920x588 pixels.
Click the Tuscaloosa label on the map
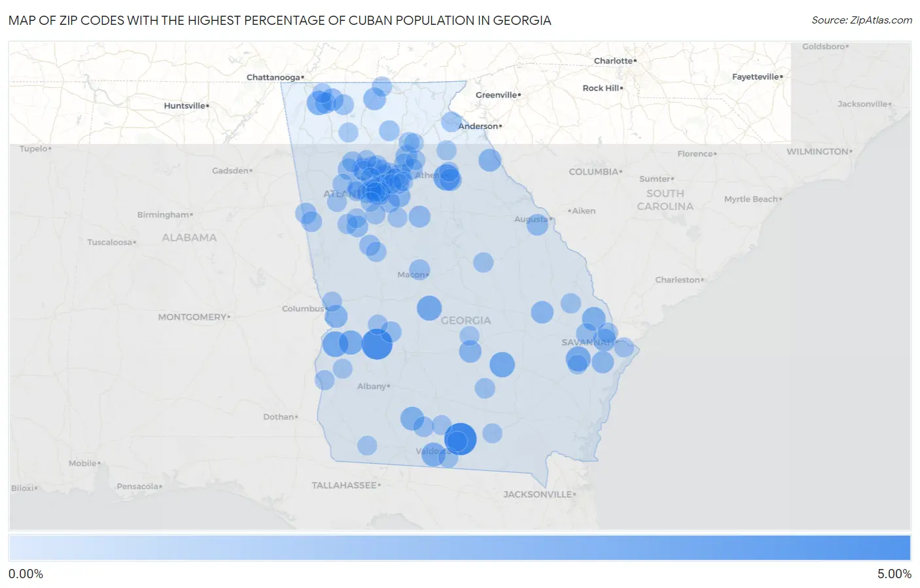pos(111,242)
